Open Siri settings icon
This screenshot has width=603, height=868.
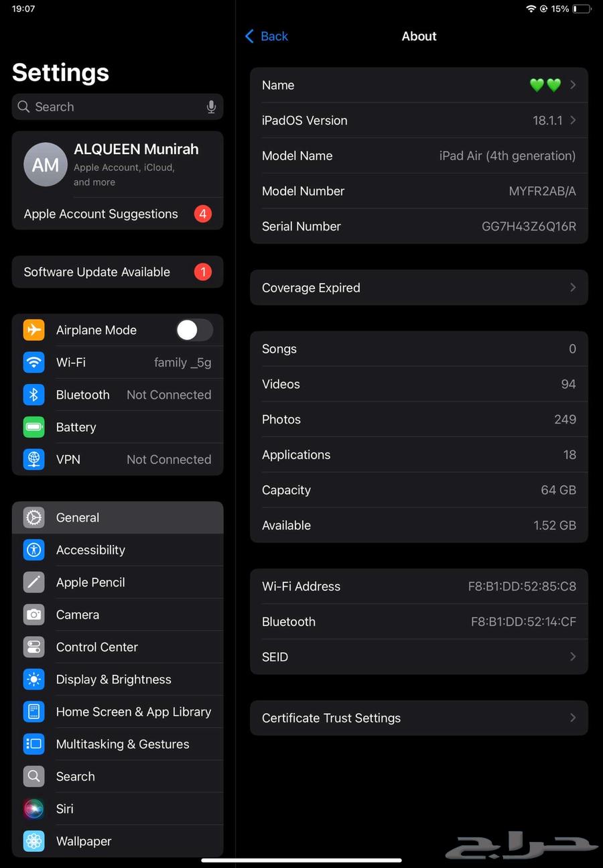pyautogui.click(x=34, y=809)
